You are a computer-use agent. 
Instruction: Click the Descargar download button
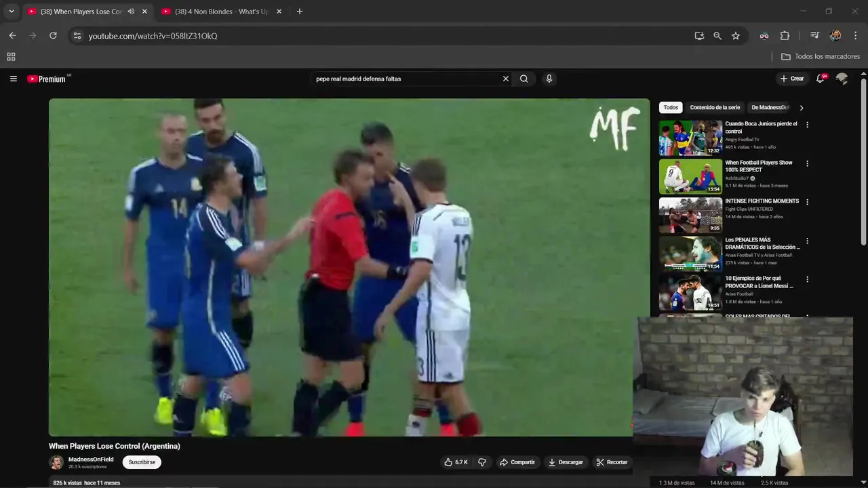click(566, 462)
